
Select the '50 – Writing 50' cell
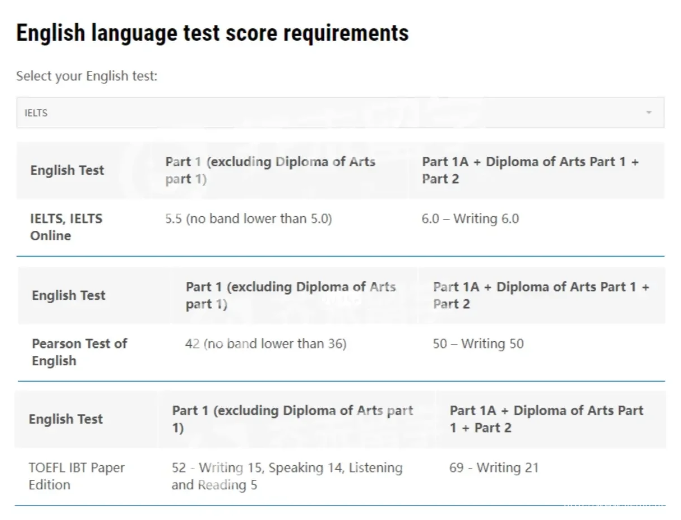point(478,343)
